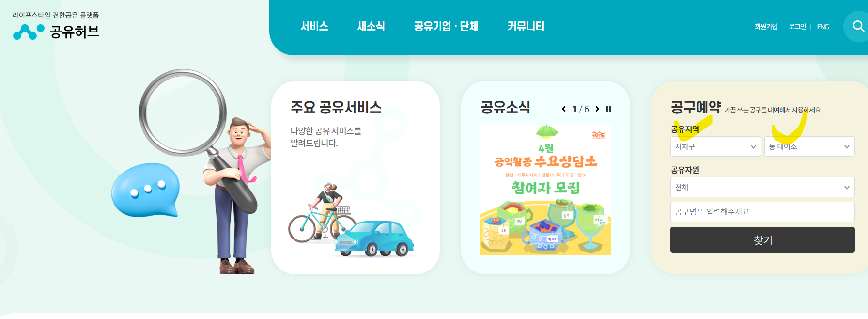
Task: Open the 새소식 menu
Action: 371,26
